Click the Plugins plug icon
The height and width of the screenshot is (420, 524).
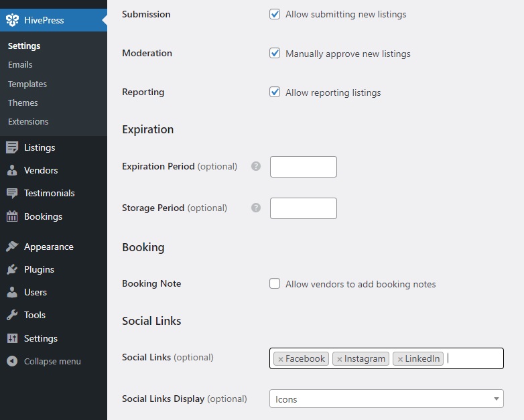[12, 269]
